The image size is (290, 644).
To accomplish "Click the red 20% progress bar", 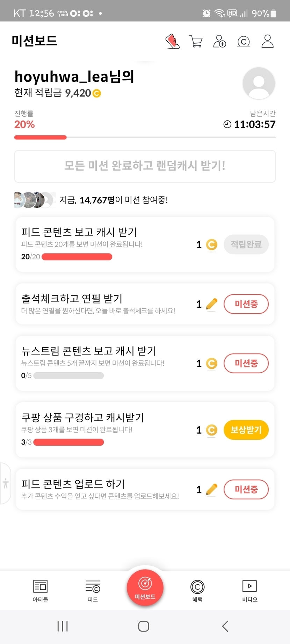I will pyautogui.click(x=40, y=137).
